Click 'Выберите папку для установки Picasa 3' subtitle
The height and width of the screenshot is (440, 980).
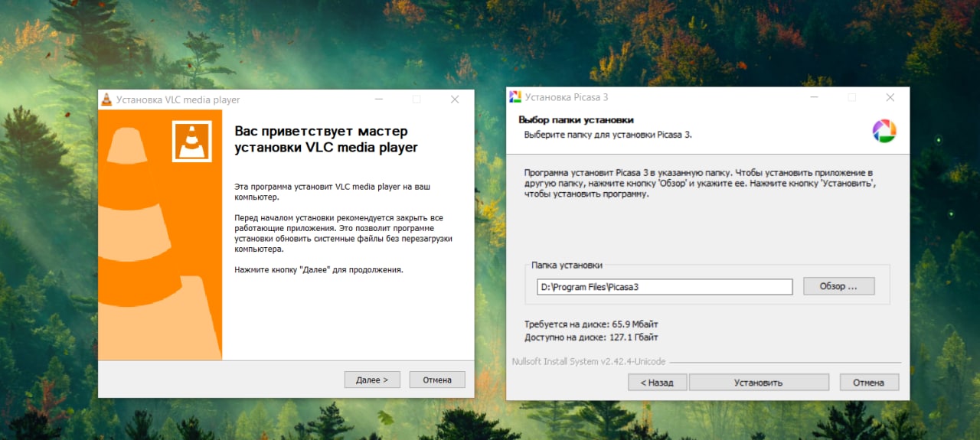point(608,135)
